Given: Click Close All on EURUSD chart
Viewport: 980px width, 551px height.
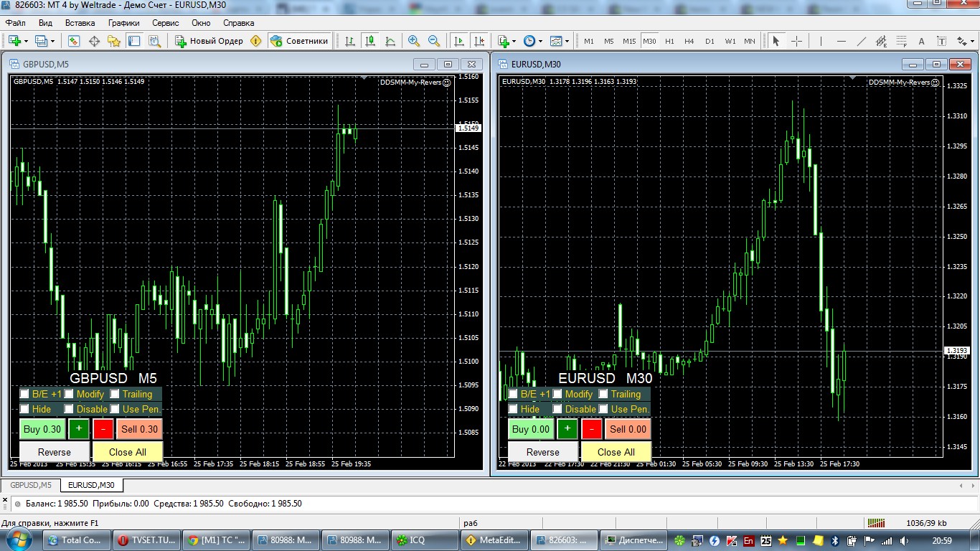Looking at the screenshot, I should (616, 452).
